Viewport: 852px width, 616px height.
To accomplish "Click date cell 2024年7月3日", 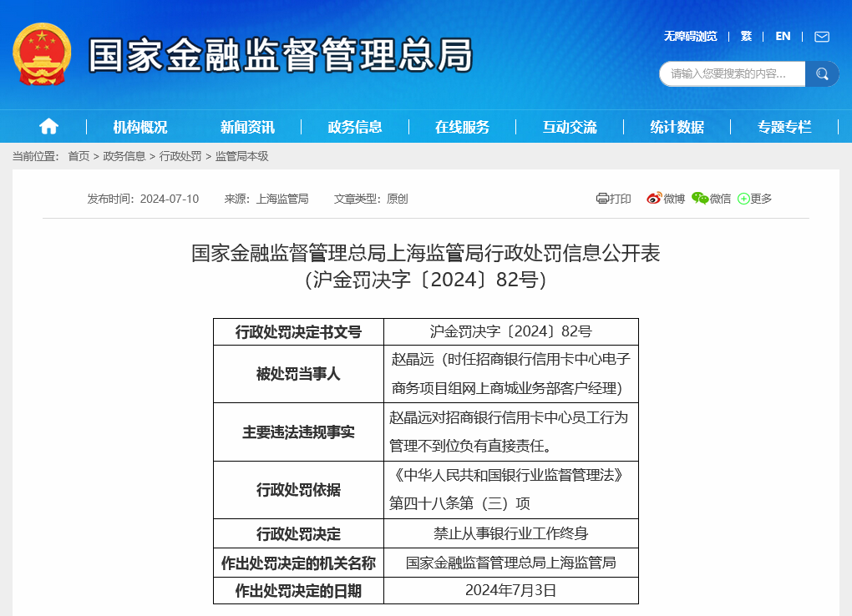I will 510,590.
